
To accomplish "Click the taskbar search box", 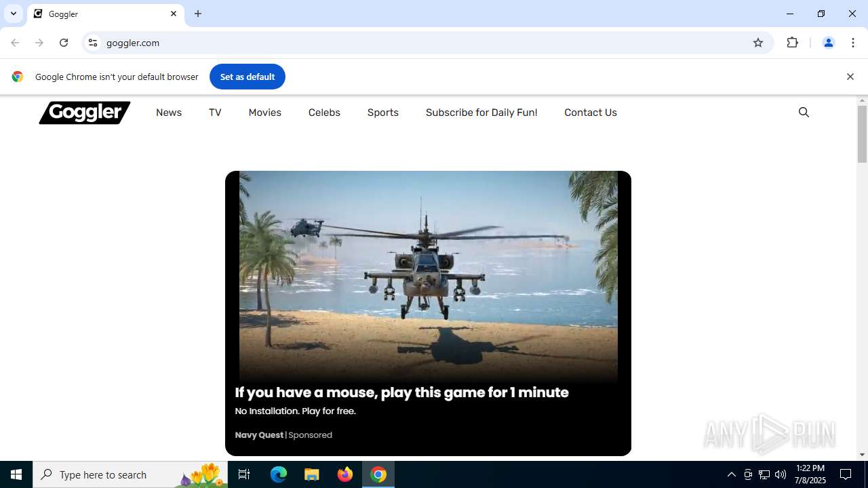I will tap(130, 474).
